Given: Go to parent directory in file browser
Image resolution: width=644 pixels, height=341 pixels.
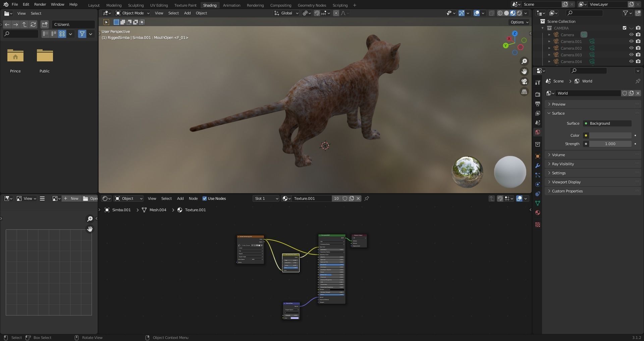Looking at the screenshot, I should pos(24,24).
